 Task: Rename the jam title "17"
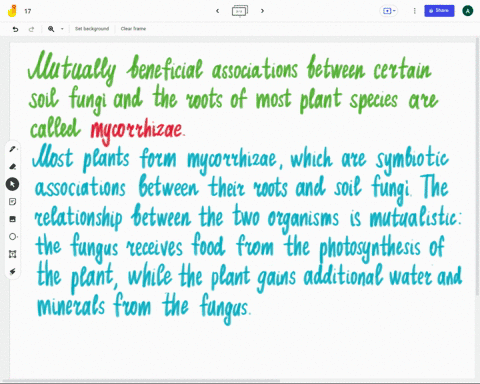click(28, 11)
